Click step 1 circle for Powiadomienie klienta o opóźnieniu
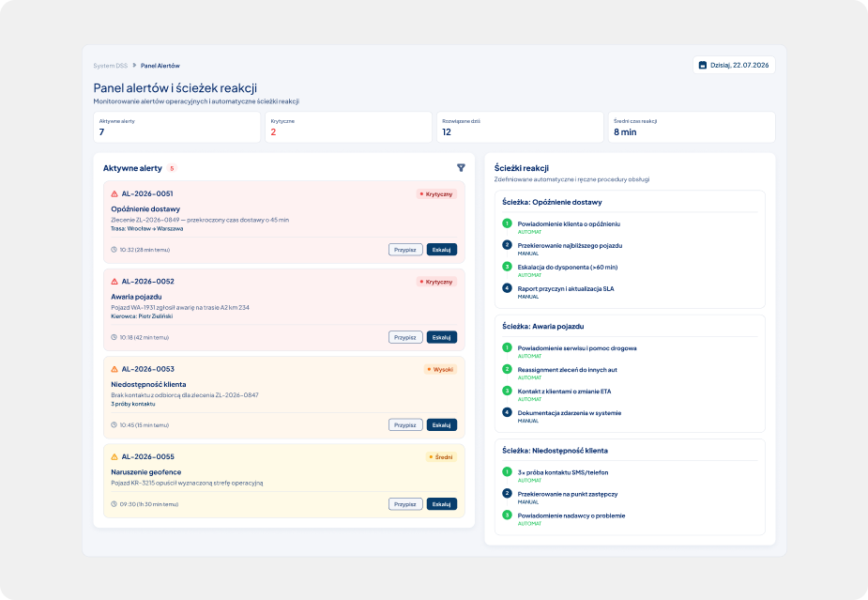This screenshot has width=868, height=600. tap(507, 223)
